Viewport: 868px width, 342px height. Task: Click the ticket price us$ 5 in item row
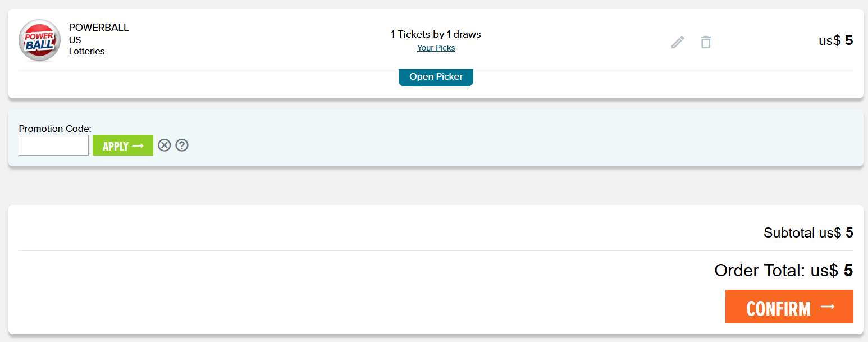point(836,40)
